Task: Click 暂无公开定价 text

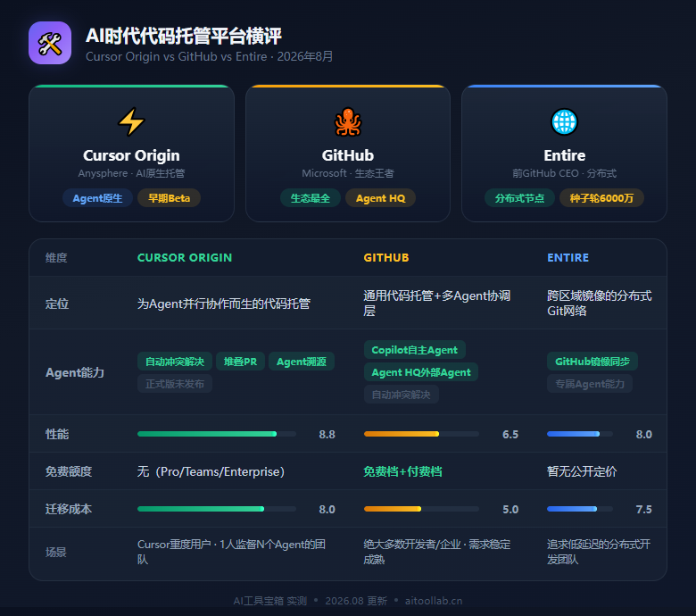Action: pos(582,471)
